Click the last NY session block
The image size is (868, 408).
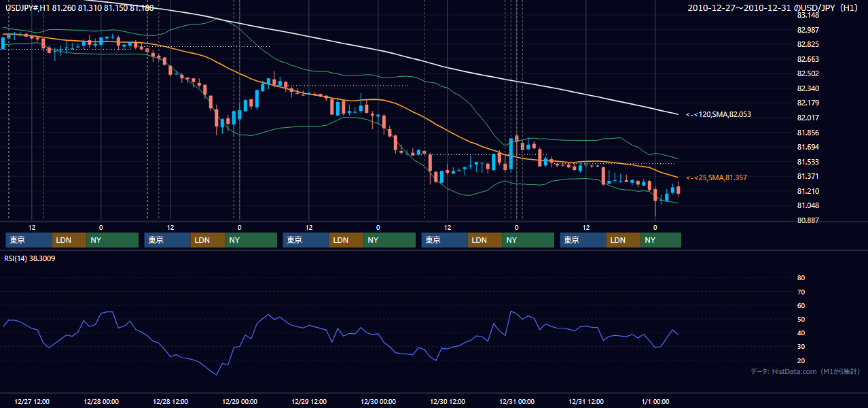(661, 240)
